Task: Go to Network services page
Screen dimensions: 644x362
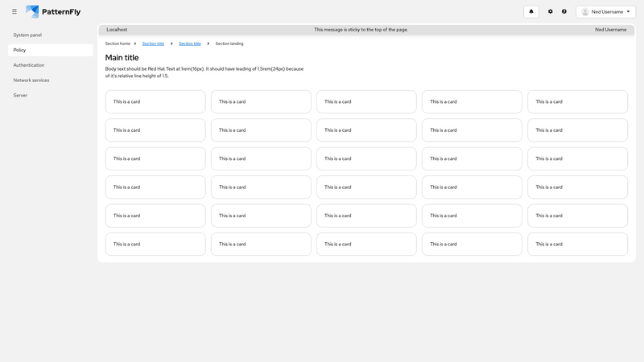Action: pyautogui.click(x=31, y=80)
